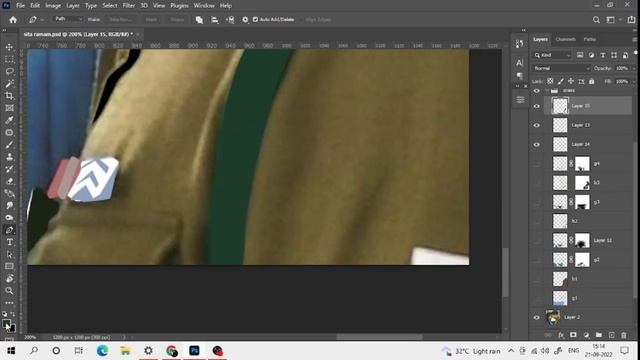This screenshot has width=640, height=360.
Task: Open path operations in options bar
Action: [x=199, y=20]
